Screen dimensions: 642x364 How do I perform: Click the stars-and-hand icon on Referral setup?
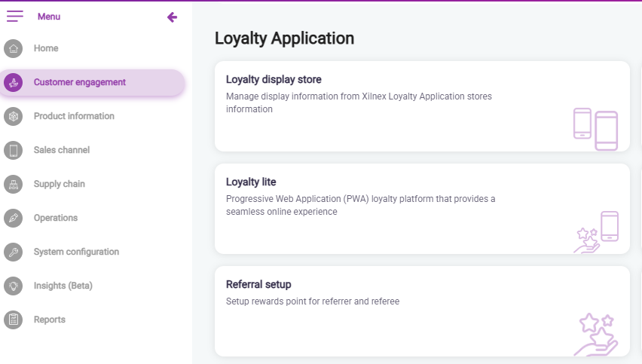point(596,334)
